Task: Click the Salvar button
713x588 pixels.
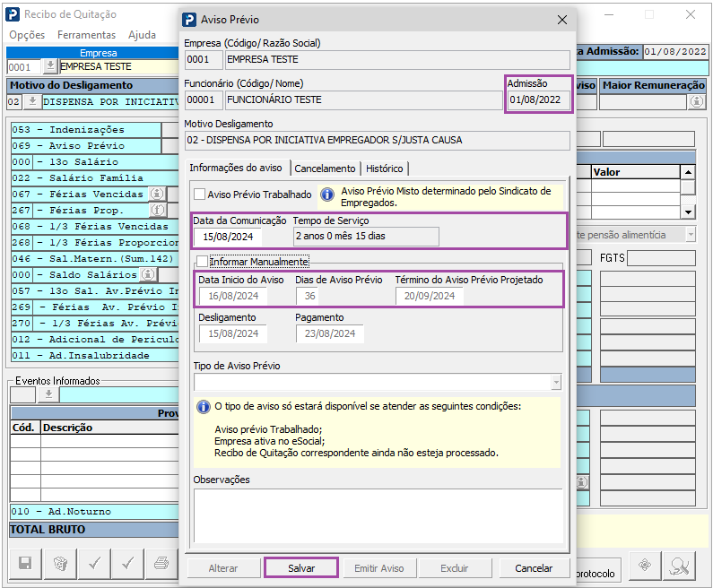Action: coord(301,568)
